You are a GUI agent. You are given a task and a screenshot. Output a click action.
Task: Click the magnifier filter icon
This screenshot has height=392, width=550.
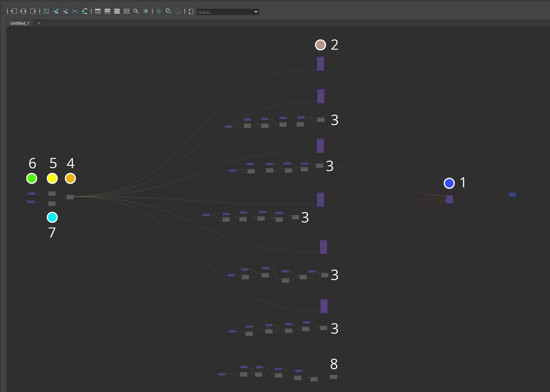tap(136, 11)
